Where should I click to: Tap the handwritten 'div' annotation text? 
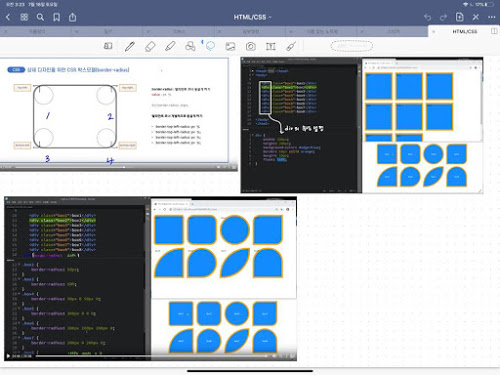(x=304, y=129)
